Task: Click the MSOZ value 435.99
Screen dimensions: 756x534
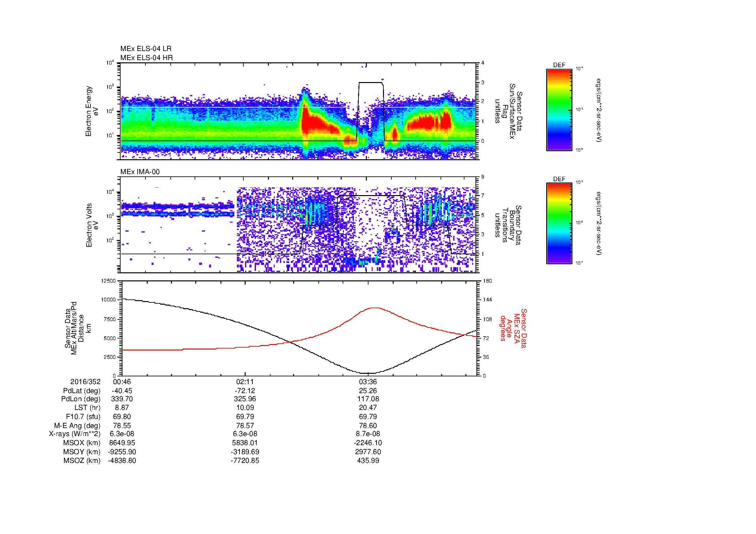Action: [368, 461]
